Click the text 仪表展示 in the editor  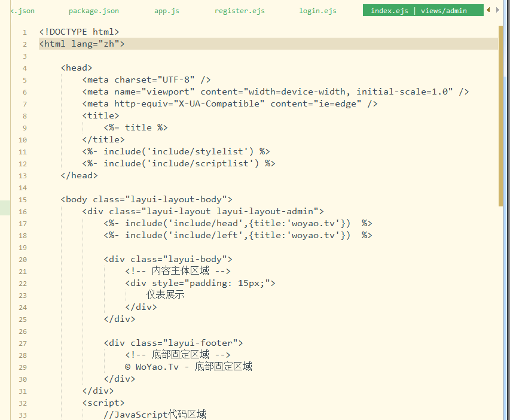(166, 295)
